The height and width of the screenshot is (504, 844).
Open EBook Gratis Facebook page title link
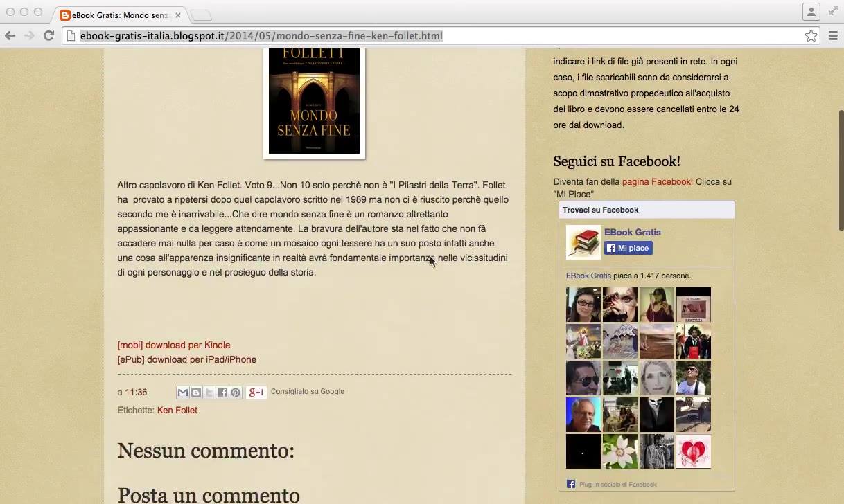click(633, 232)
